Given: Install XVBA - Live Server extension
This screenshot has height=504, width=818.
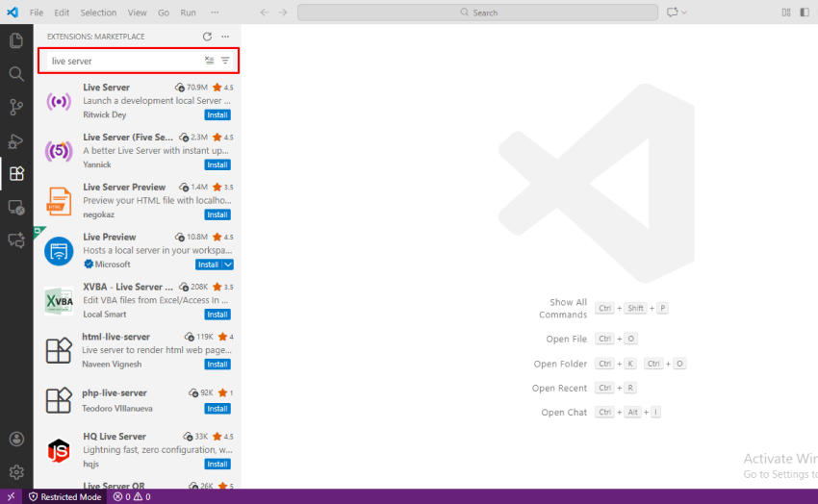Looking at the screenshot, I should point(217,315).
